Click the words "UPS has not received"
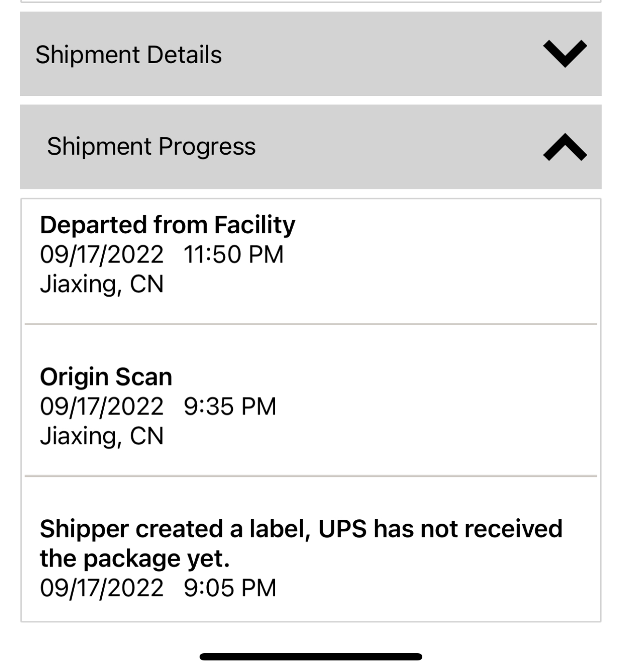Screen dimensions: 619x672 pos(440,529)
